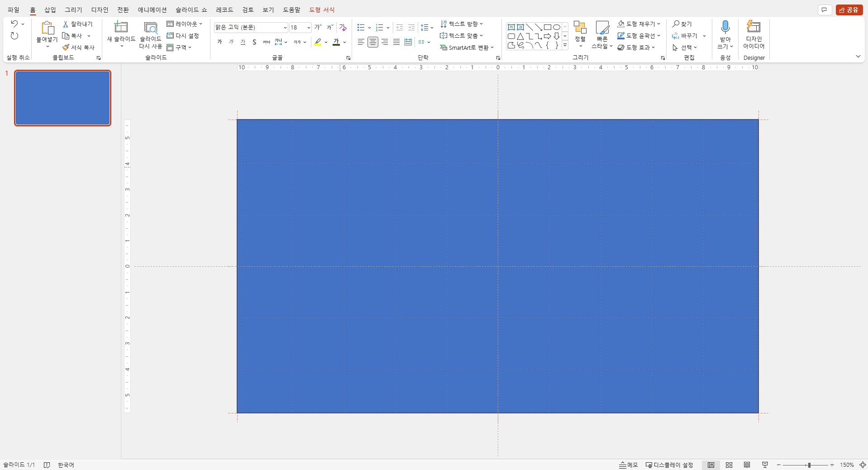868x470 pixels.
Task: Switch to normal view in status bar
Action: point(711,465)
